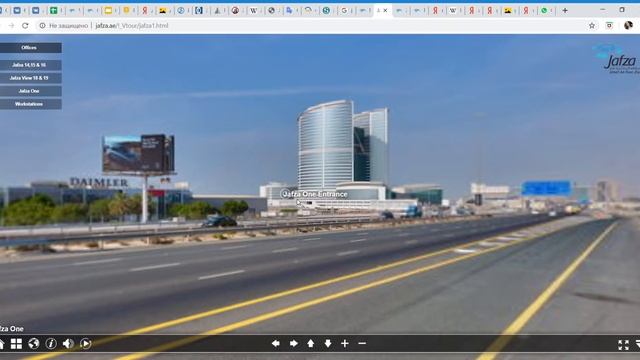
Task: Switch to the Google G tab
Action: [344, 11]
